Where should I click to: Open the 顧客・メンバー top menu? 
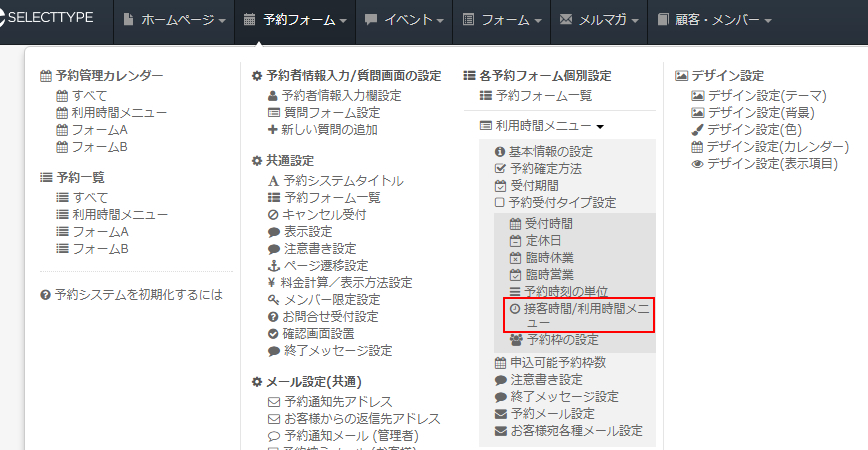(x=715, y=20)
